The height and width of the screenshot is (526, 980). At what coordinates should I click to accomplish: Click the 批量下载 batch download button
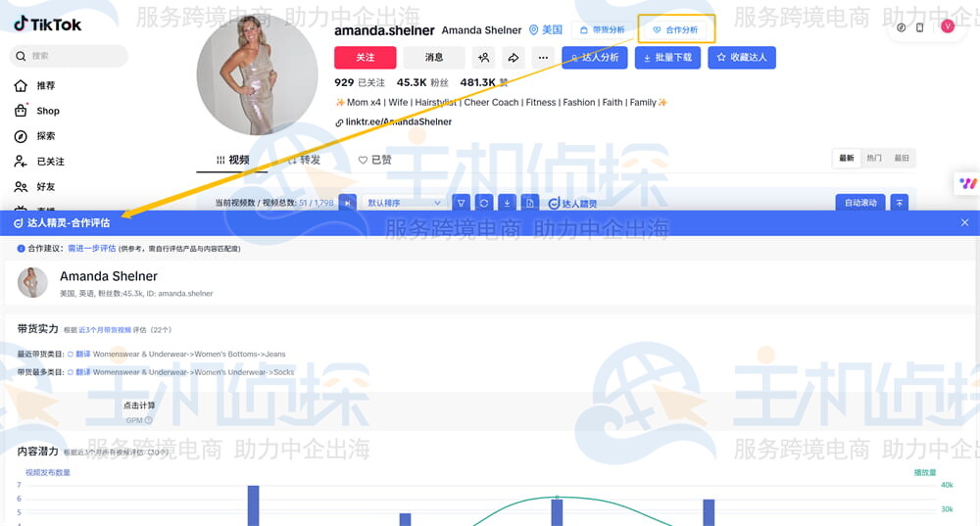[x=667, y=58]
